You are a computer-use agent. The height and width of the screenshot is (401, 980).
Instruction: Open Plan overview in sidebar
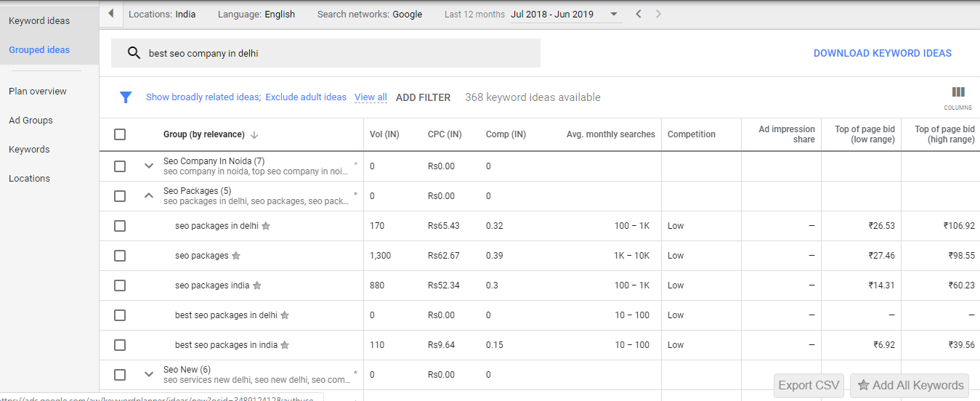[38, 92]
